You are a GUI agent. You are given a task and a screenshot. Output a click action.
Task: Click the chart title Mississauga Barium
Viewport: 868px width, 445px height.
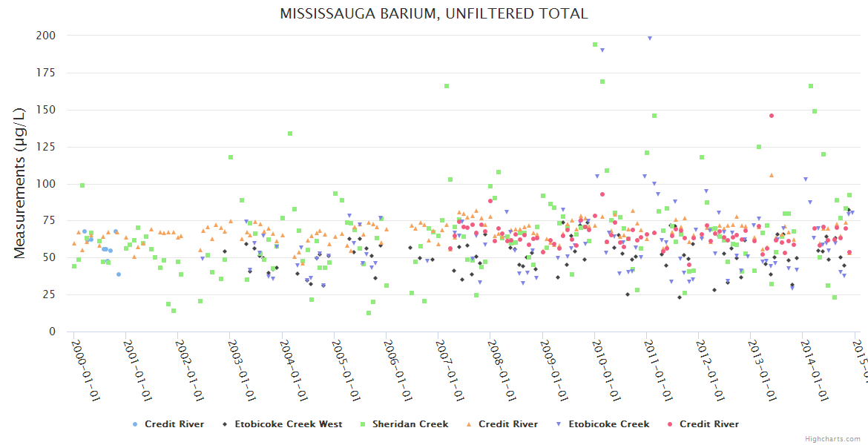click(x=434, y=13)
